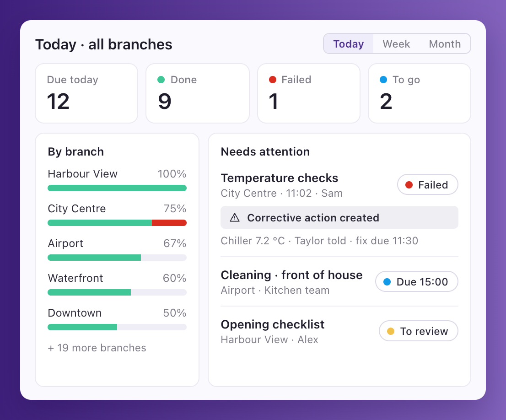Click the 67% value for Airport
Viewport: 506px width, 420px height.
coord(175,243)
